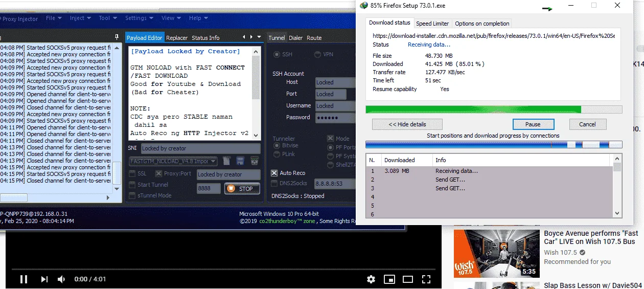Open the Inject dropdown menu
Image resolution: width=644 pixels, height=289 pixels.
pyautogui.click(x=80, y=18)
